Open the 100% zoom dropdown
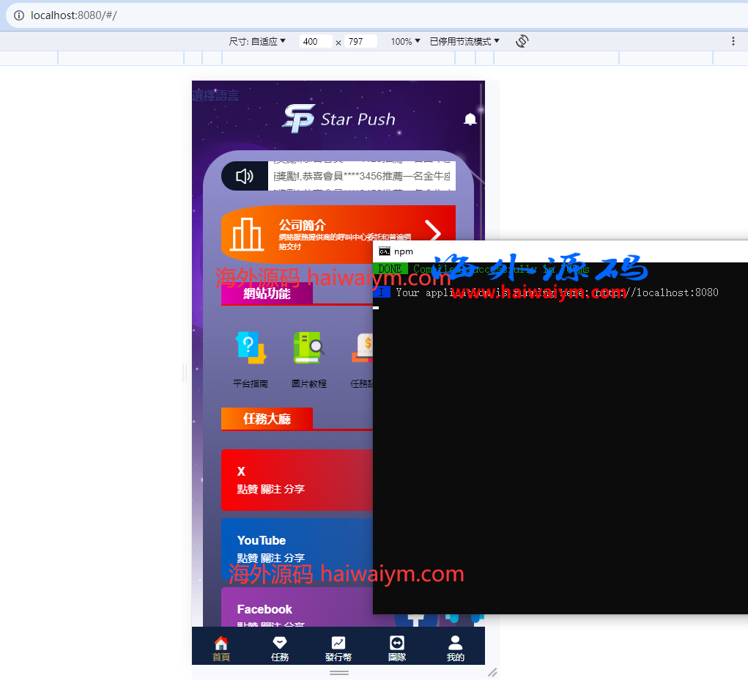The image size is (748, 700). (x=405, y=42)
